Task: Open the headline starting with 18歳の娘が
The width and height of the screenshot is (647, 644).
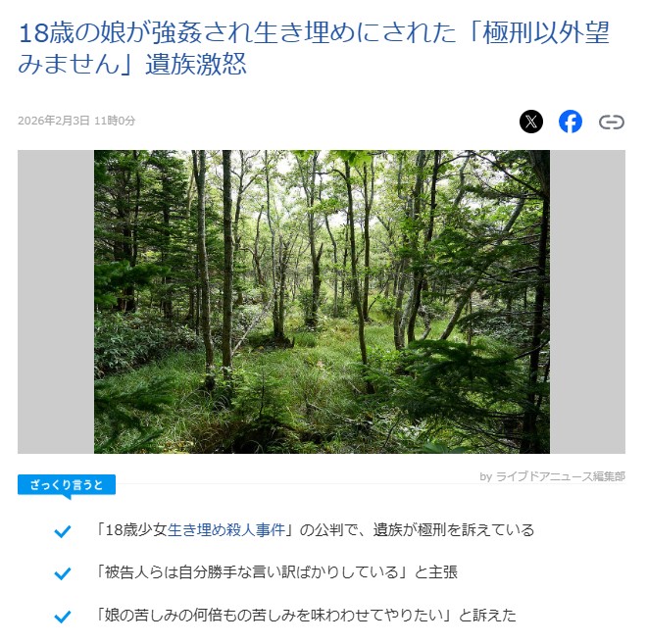Action: (x=314, y=48)
